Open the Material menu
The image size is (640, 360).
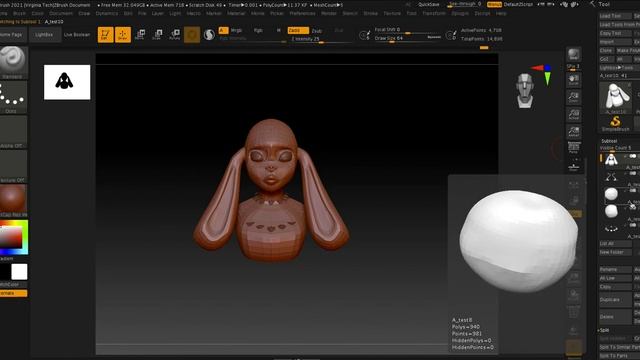pyautogui.click(x=236, y=13)
